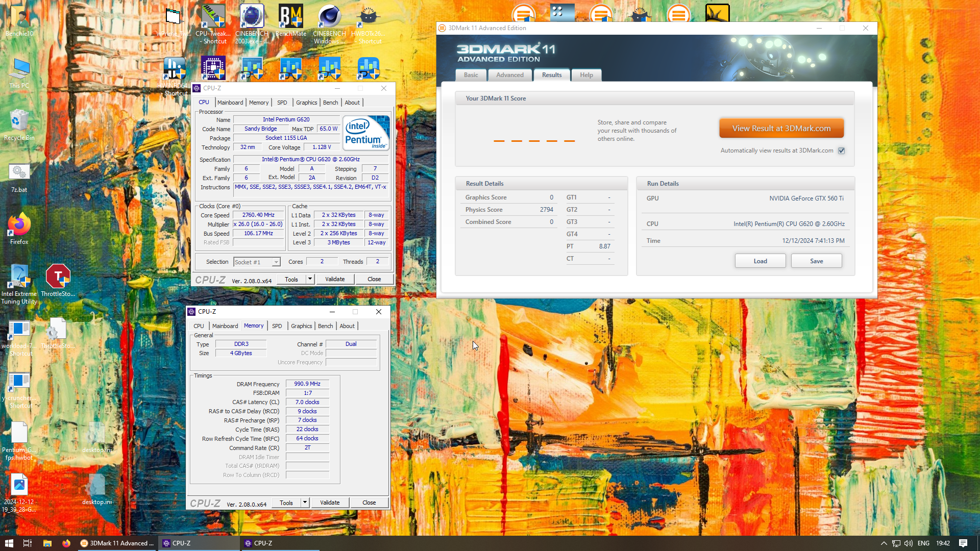This screenshot has height=551, width=980.
Task: Open the CINEBENCH Windows shortcut
Action: (x=330, y=24)
